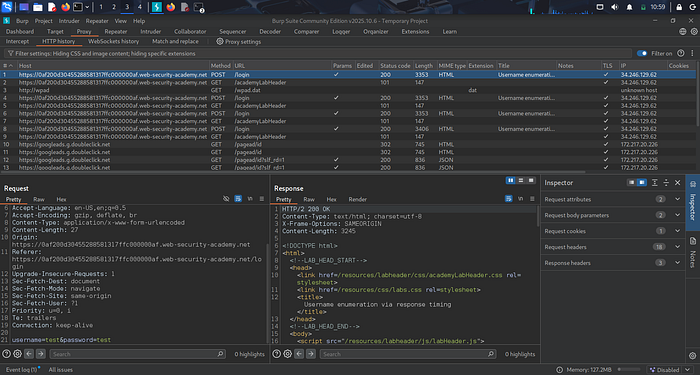Open Proxy settings gear icon
The image size is (700, 375).
coord(220,42)
